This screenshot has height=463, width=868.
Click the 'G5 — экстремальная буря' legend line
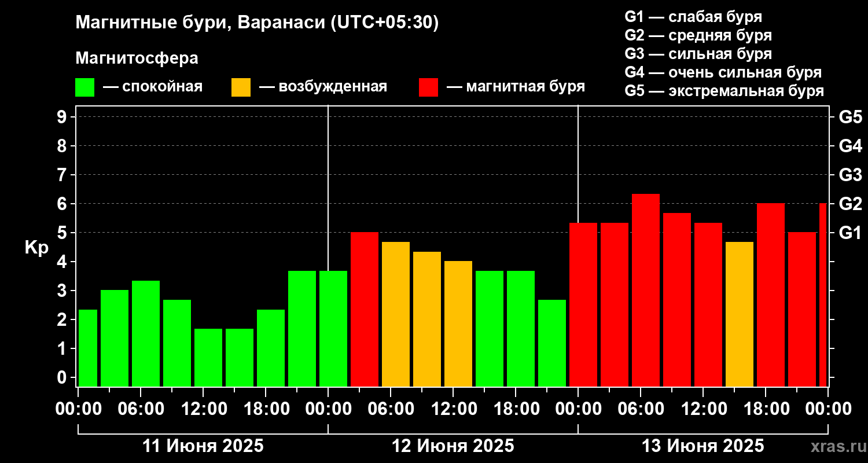pos(724,91)
